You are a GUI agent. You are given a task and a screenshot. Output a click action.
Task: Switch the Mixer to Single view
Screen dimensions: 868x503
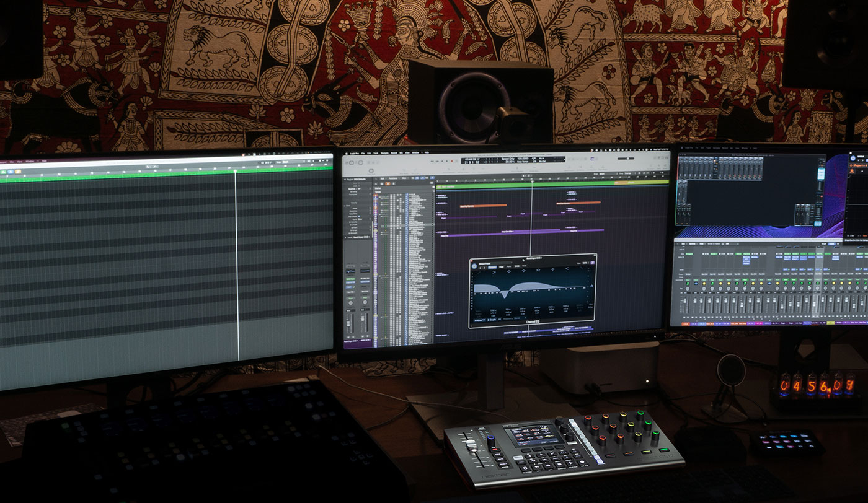pos(824,244)
